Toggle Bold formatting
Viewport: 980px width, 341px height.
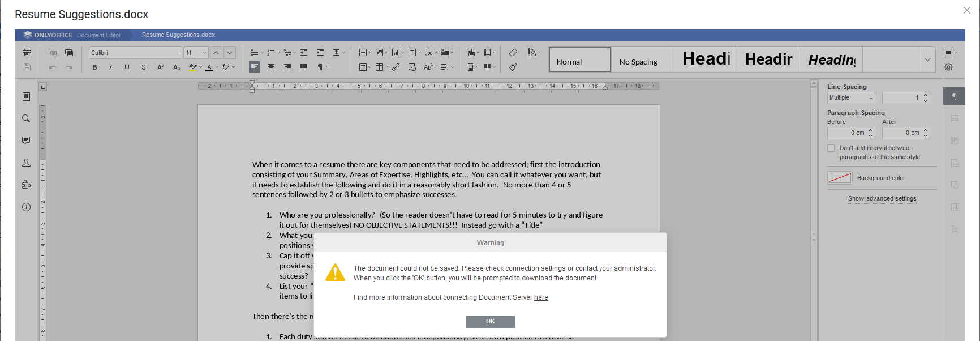94,67
